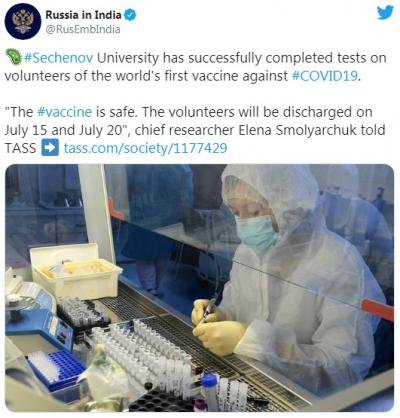Click the tweet sentence about completed tests
The image size is (400, 418).
tap(196, 67)
